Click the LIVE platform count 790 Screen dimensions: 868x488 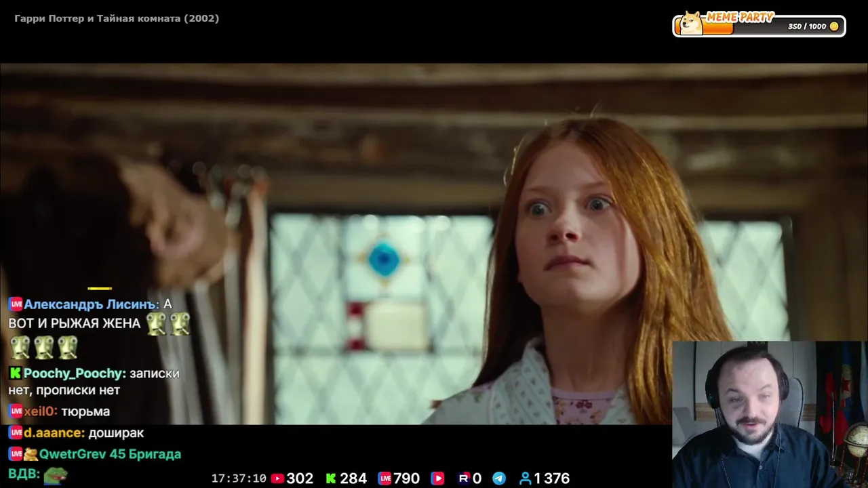[407, 479]
